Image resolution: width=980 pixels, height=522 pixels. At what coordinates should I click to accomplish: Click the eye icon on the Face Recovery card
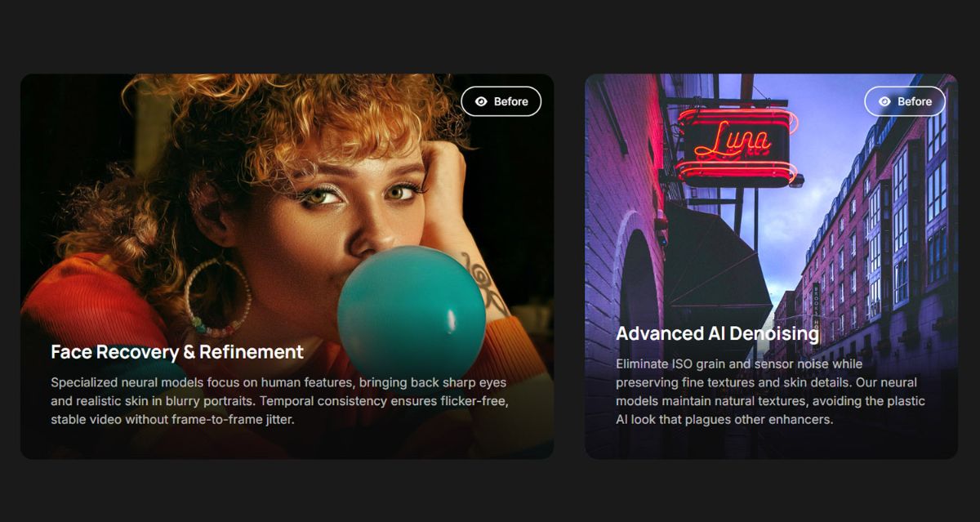click(x=481, y=101)
